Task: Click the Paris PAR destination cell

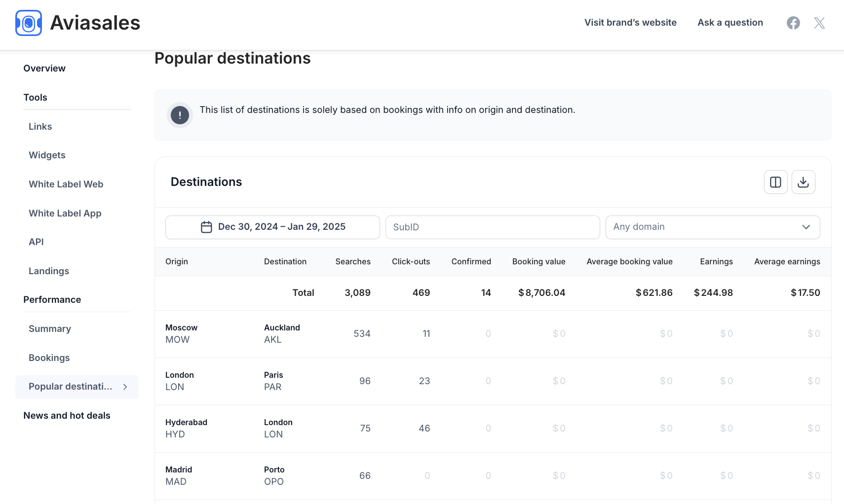Action: [x=273, y=381]
